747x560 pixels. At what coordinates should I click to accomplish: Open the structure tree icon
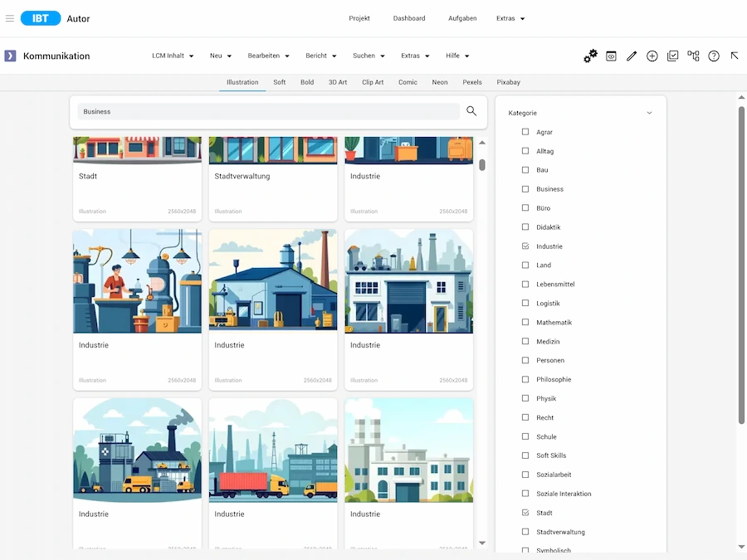pos(693,56)
